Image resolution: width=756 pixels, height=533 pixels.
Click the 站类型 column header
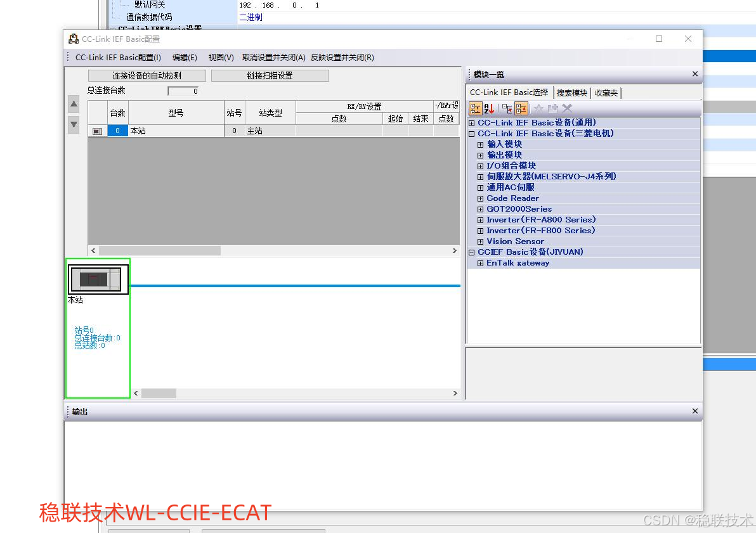[x=270, y=113]
